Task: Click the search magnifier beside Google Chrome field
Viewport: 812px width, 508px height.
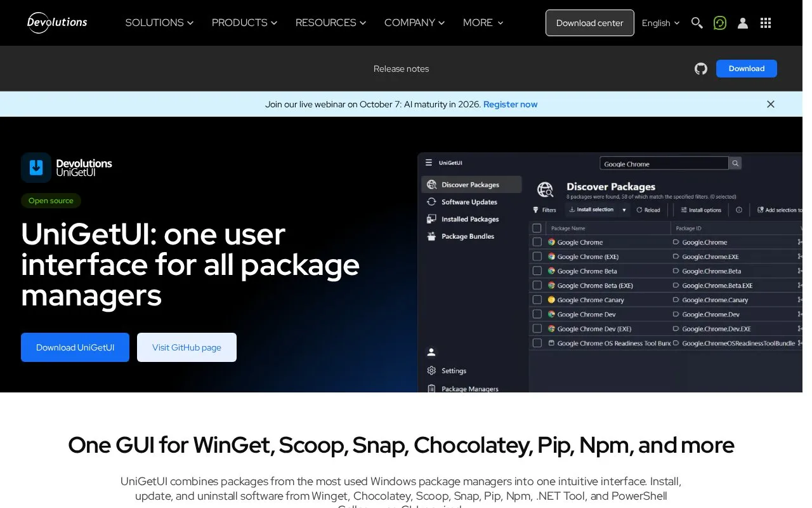Action: [x=735, y=163]
